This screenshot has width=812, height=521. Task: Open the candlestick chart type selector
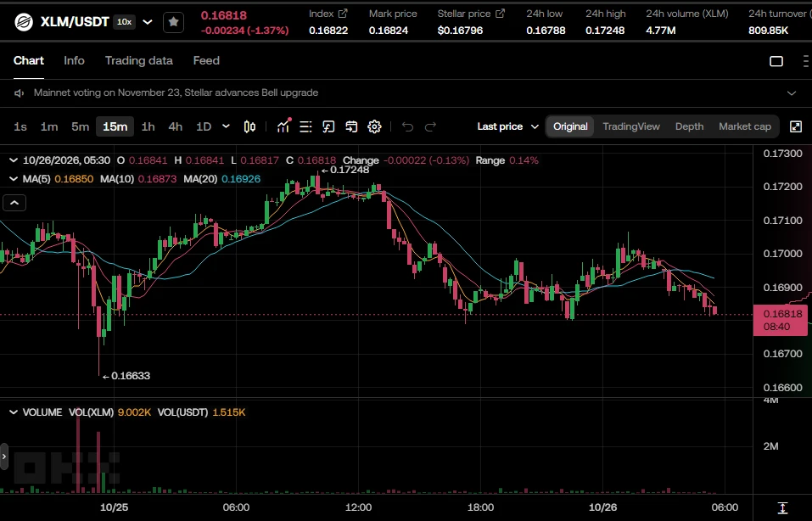(249, 127)
